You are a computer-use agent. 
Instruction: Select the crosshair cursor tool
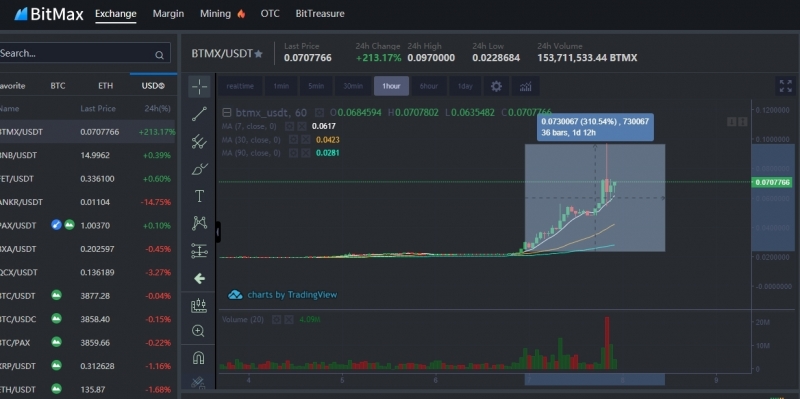199,87
